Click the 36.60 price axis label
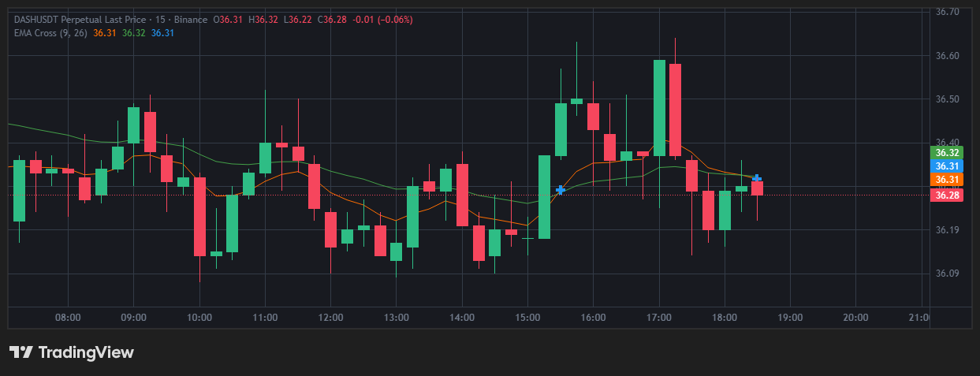 click(947, 56)
